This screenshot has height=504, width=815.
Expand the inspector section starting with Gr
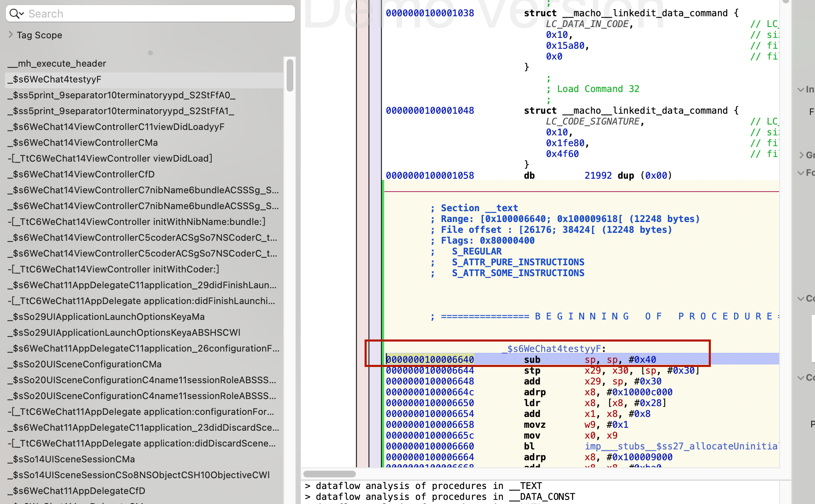[x=801, y=155]
